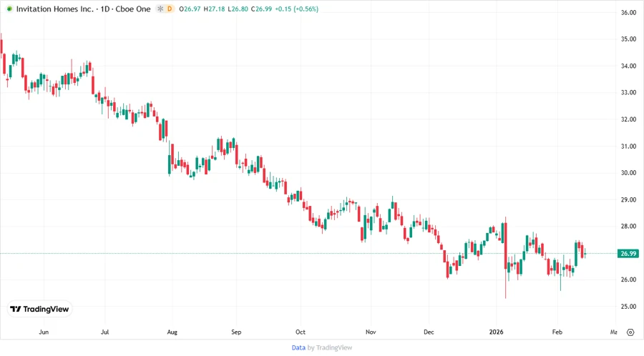The image size is (644, 356).
Task: Open chart settings gear icon
Action: [630, 332]
